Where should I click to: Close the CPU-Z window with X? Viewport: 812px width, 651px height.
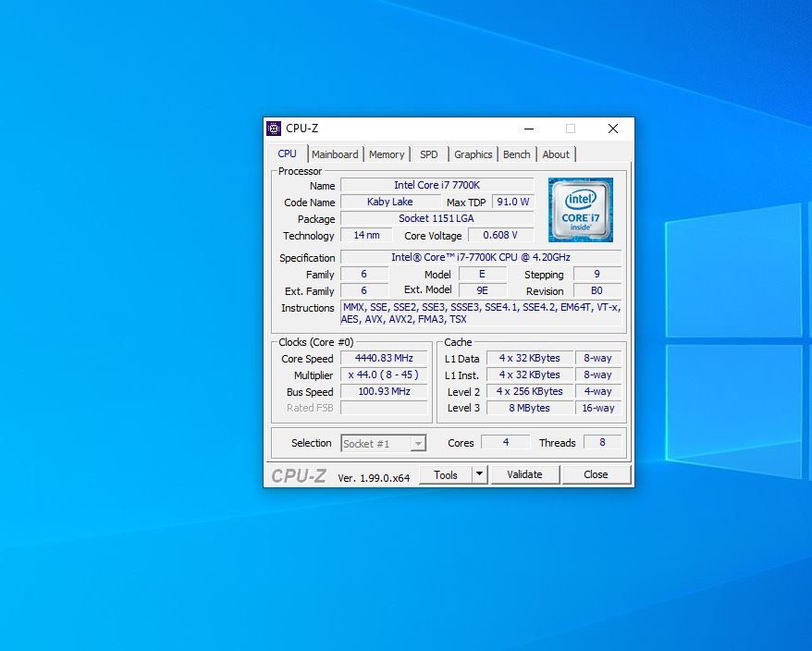[x=612, y=129]
